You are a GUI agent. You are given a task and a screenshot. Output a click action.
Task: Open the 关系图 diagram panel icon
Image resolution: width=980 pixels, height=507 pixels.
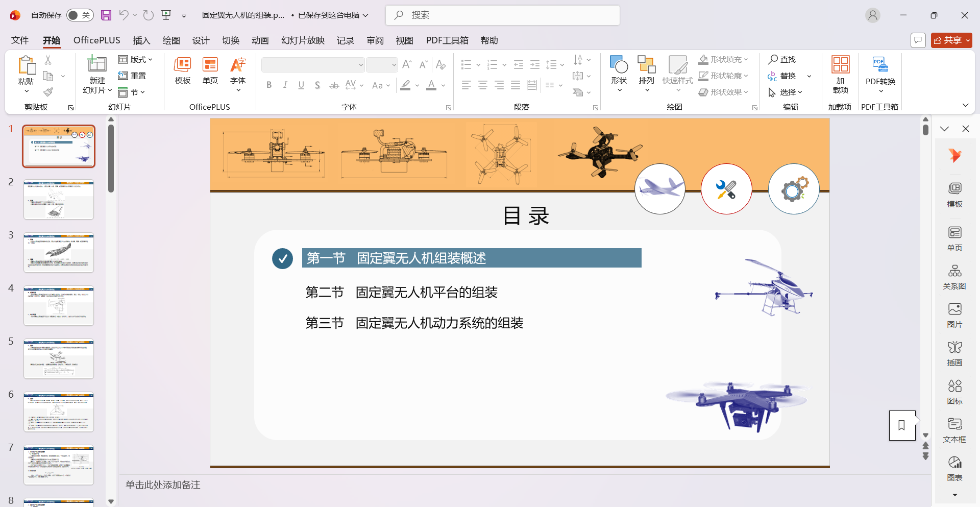(954, 276)
